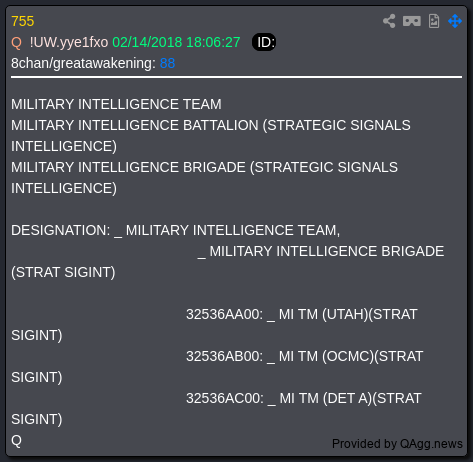Image resolution: width=473 pixels, height=462 pixels.
Task: Click the DESIGNATION: line of the post
Action: [x=176, y=230]
